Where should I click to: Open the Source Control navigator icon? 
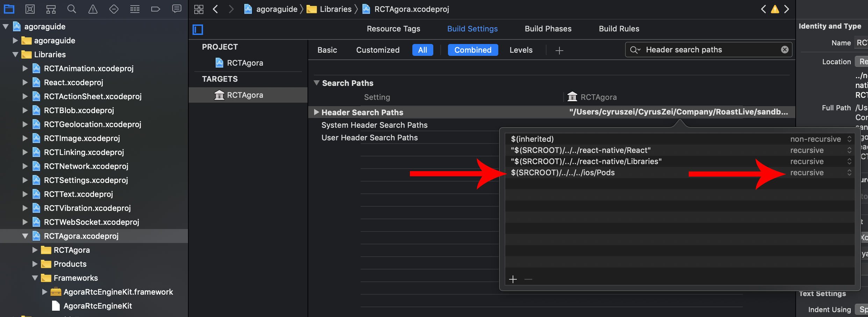coord(30,9)
